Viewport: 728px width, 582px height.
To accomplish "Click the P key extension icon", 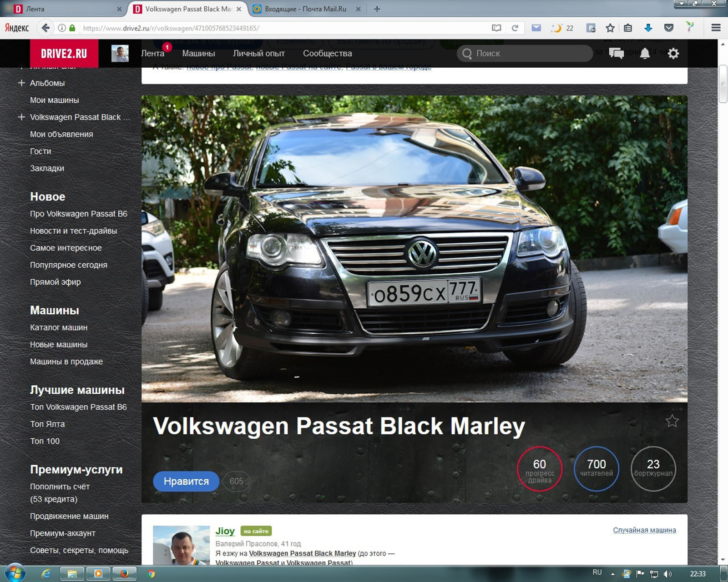I will click(x=591, y=28).
